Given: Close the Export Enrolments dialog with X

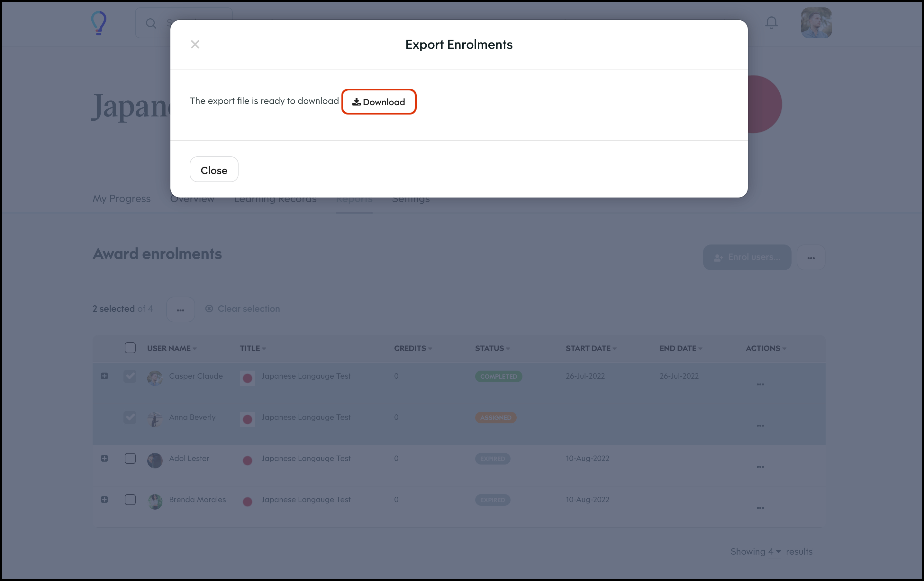Looking at the screenshot, I should tap(195, 44).
